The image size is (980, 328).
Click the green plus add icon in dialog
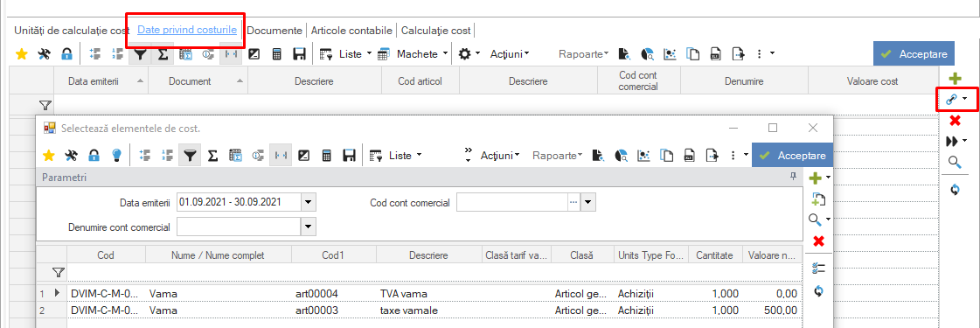[816, 178]
